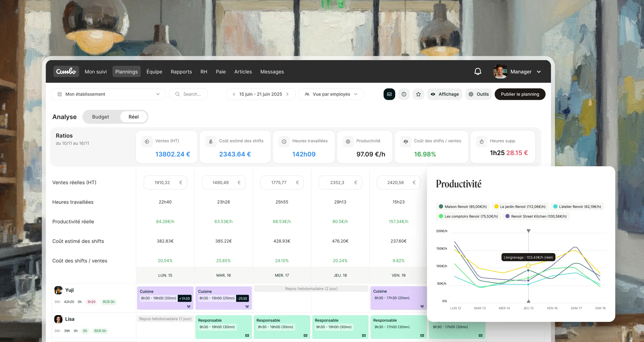Click Le jardin Renoir yellow legend
644x342 pixels.
520,206
